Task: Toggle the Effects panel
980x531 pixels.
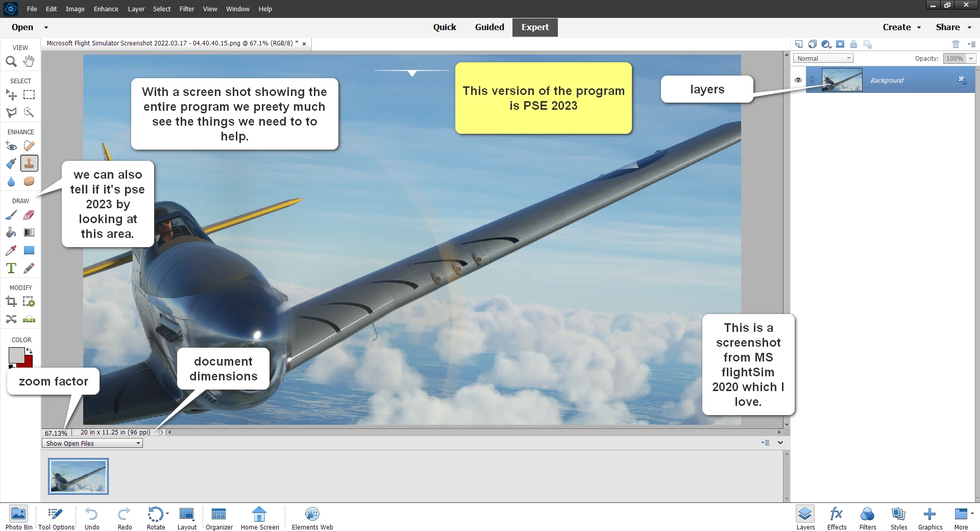Action: [x=837, y=518]
